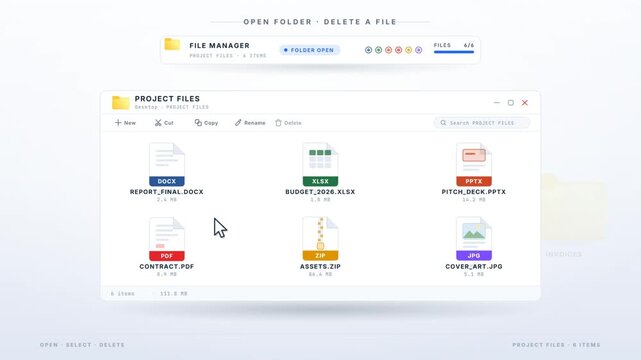The height and width of the screenshot is (360, 641).
Task: Click the purple last file indicator dot
Action: click(419, 50)
